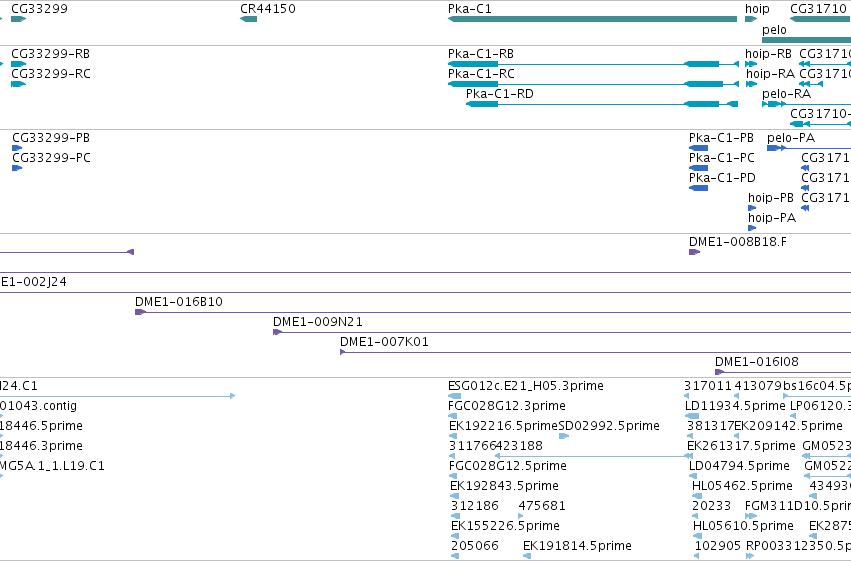Select clone DME1-016I08
This screenshot has height=561, width=851.
pyautogui.click(x=783, y=373)
